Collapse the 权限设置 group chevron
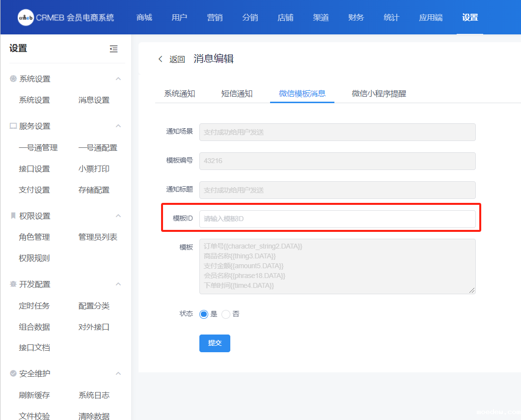This screenshot has width=521, height=420. tap(118, 216)
